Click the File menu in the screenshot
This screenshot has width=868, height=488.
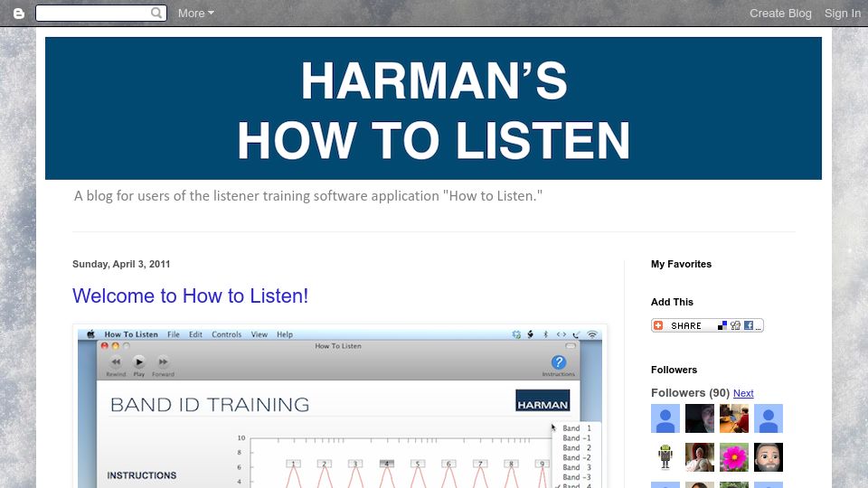[x=174, y=334]
